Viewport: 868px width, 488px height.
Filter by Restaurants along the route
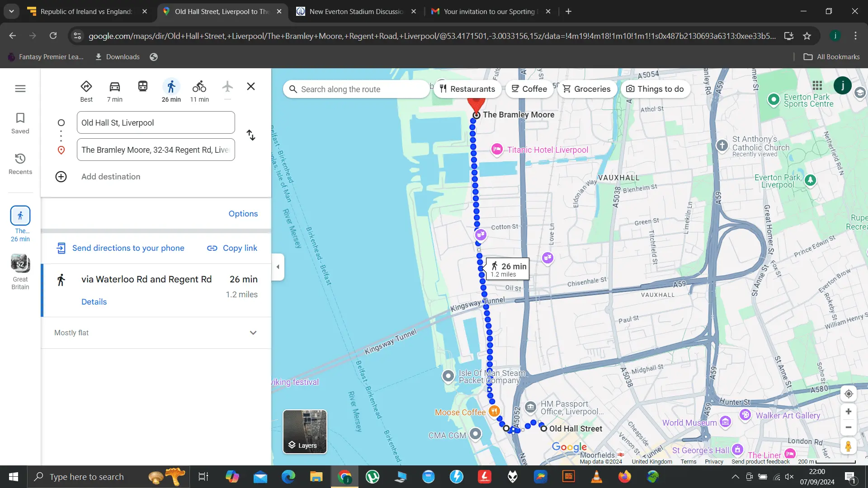[x=467, y=89]
